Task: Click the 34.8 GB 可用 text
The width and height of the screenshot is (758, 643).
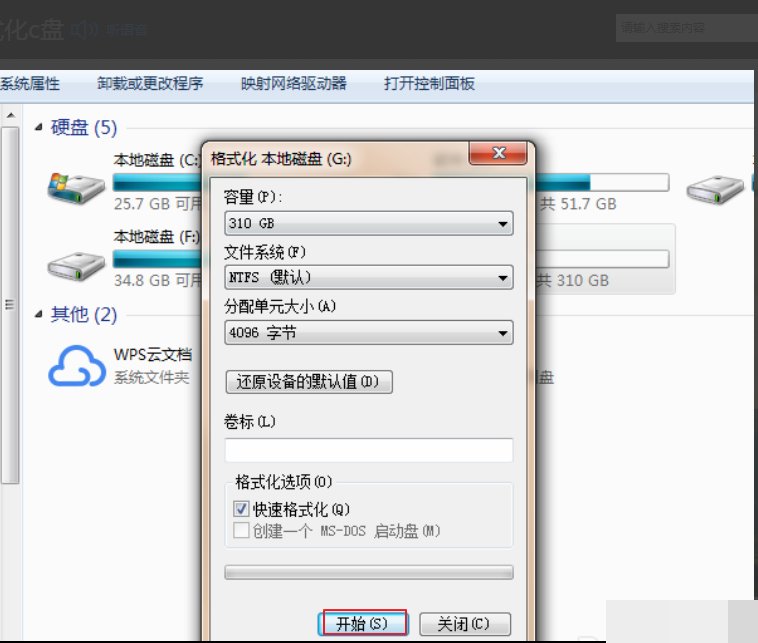Action: [158, 280]
